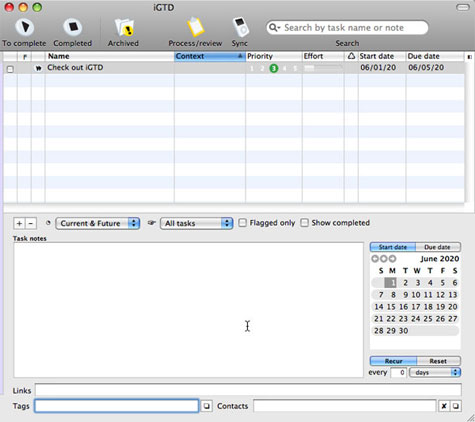Viewport: 475px width, 422px height.
Task: Click the hand icon before All tasks
Action: [152, 223]
